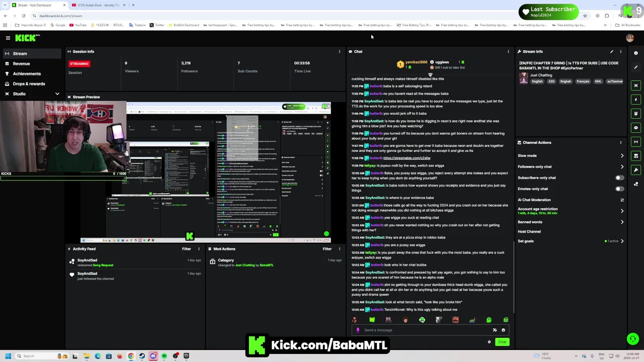Expand Set goals arrow

pos(622,241)
